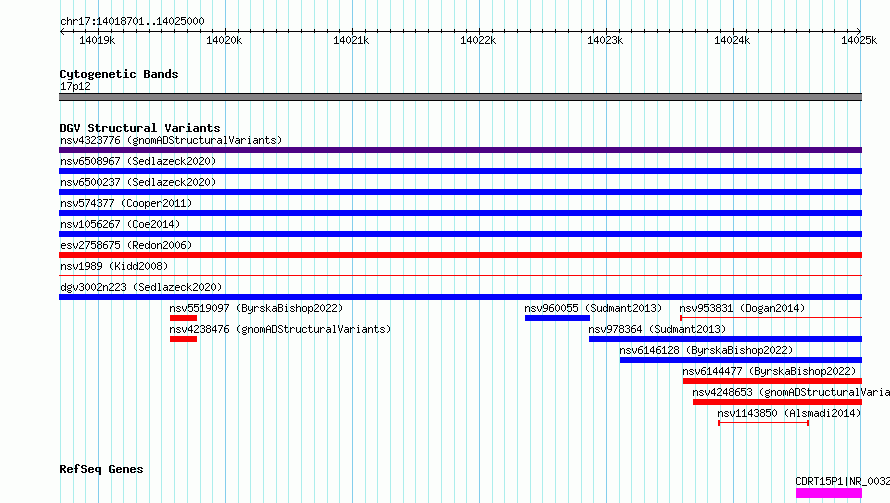Click the 14019k ruler tick label
The width and height of the screenshot is (890, 503).
point(97,40)
